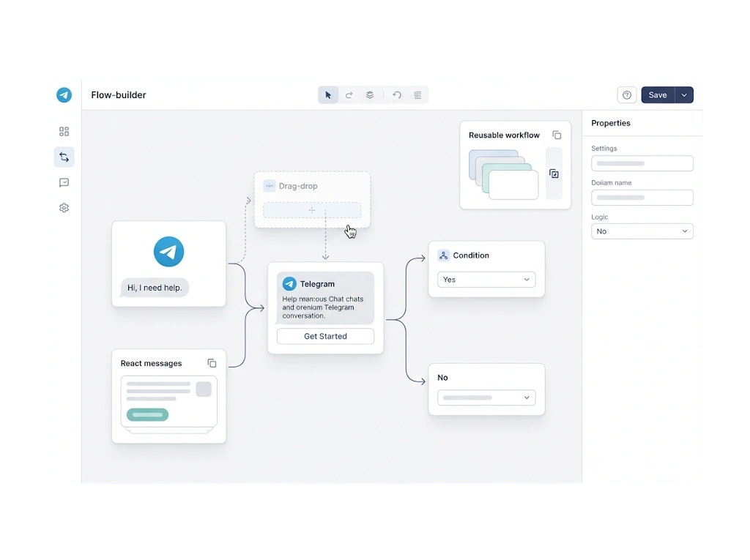Click the Drag-drop node icon
This screenshot has width=750, height=560.
tap(270, 185)
